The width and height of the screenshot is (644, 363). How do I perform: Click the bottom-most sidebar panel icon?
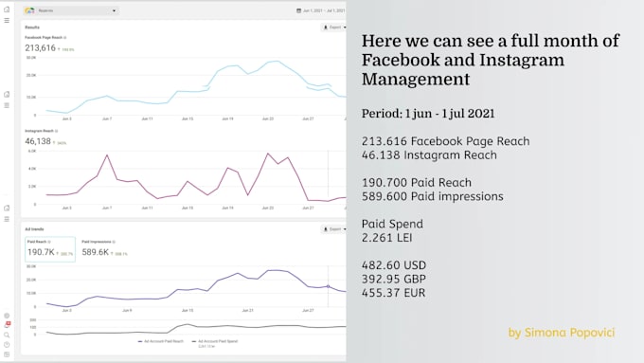(7, 354)
